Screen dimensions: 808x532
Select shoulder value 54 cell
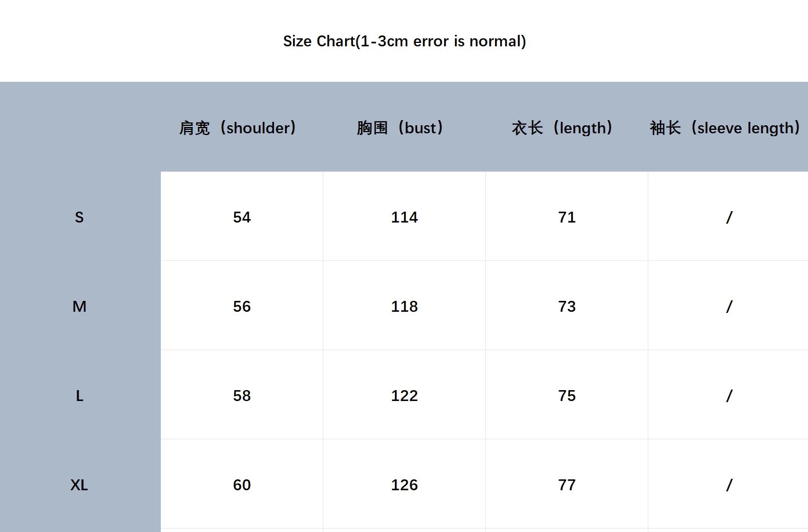click(x=241, y=217)
